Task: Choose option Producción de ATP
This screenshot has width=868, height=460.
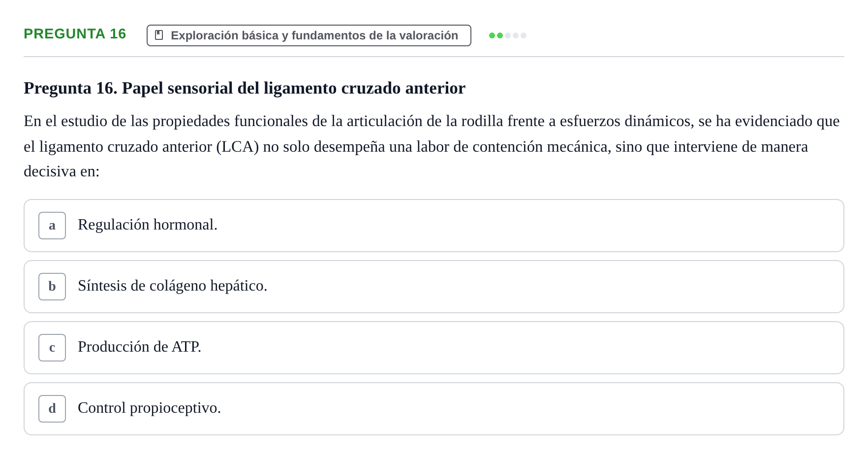Action: coord(434,348)
